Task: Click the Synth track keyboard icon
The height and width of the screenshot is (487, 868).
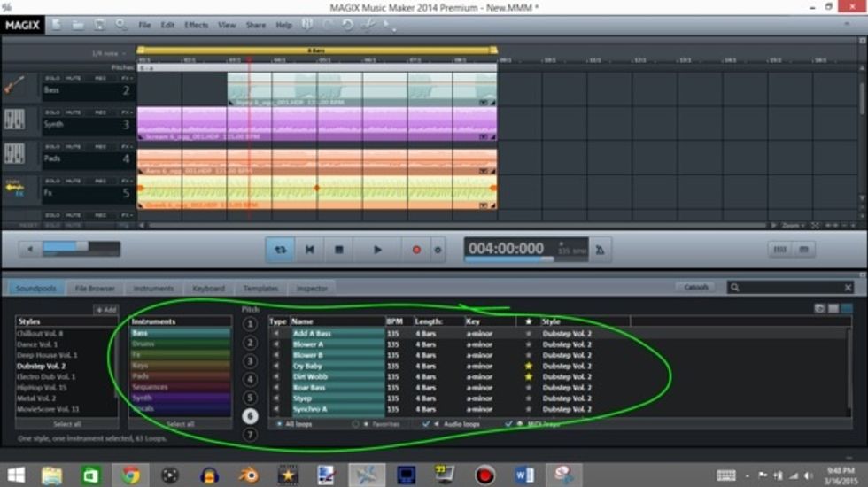Action: click(x=14, y=120)
